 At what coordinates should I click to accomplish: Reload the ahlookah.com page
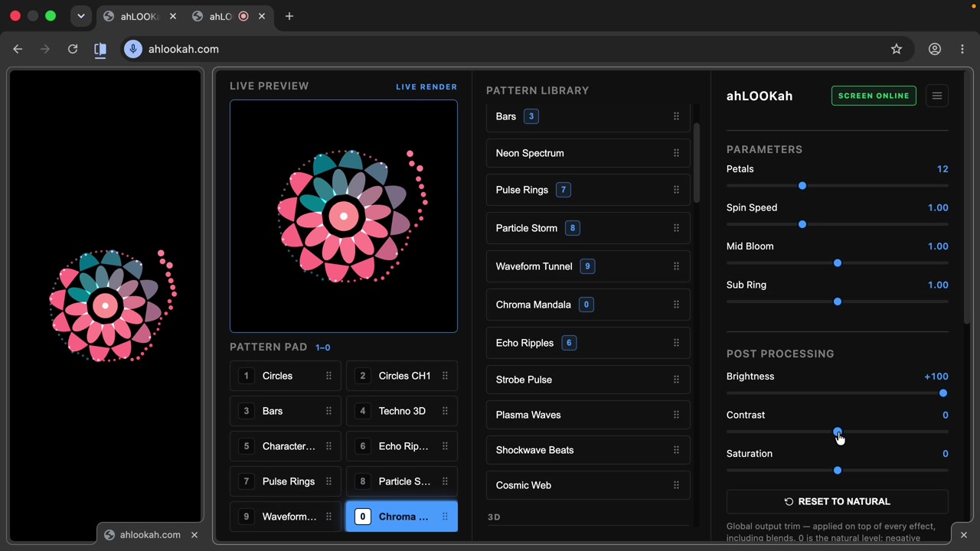[73, 49]
